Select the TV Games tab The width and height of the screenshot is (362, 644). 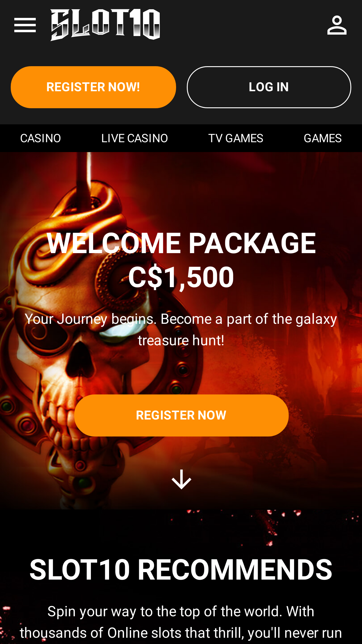(236, 138)
